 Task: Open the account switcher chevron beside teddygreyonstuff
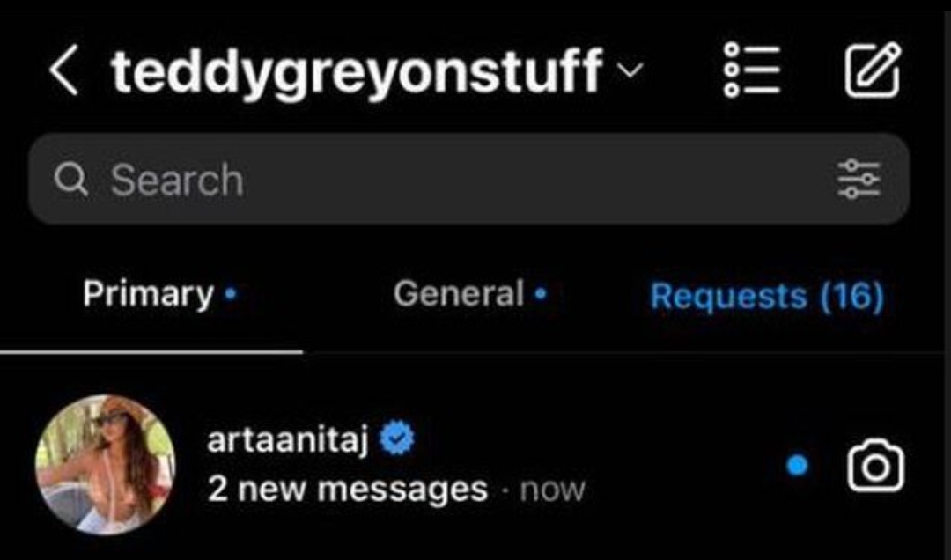(x=630, y=71)
